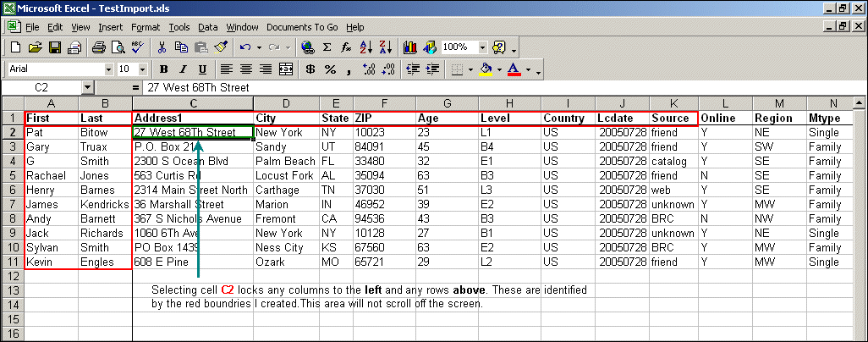Open Print Preview from the toolbar

pos(118,47)
